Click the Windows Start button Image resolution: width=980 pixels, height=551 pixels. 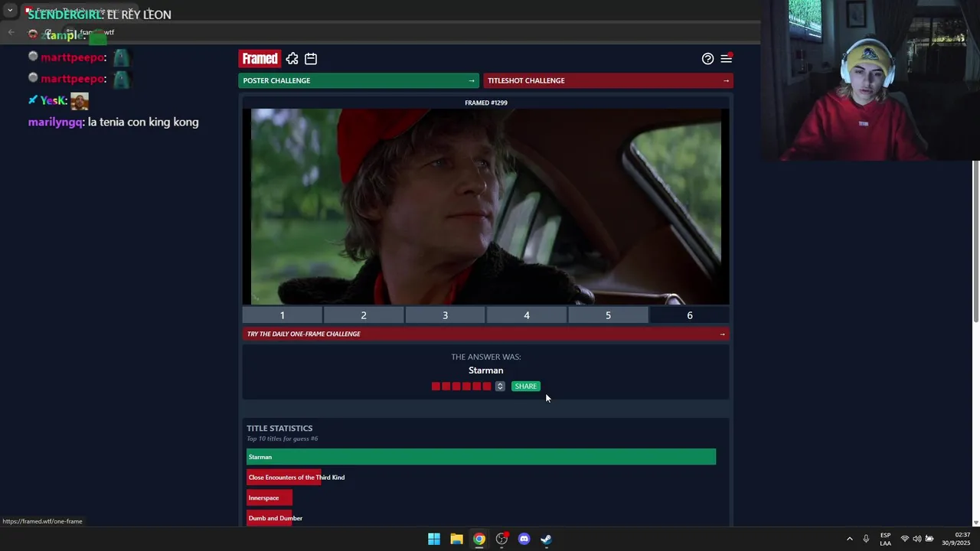(434, 539)
